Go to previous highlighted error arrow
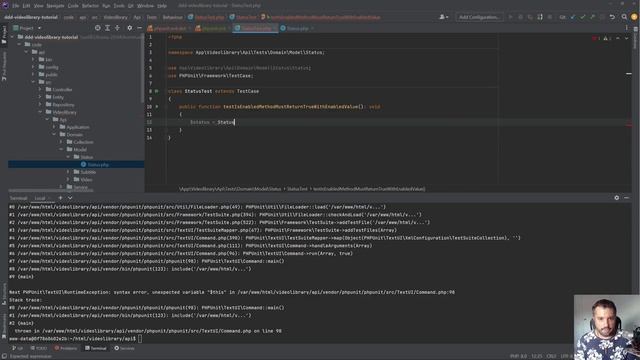640x360 pixels. [618, 38]
